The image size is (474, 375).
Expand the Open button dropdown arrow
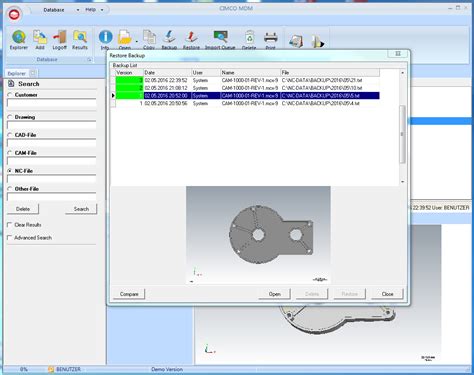click(137, 42)
